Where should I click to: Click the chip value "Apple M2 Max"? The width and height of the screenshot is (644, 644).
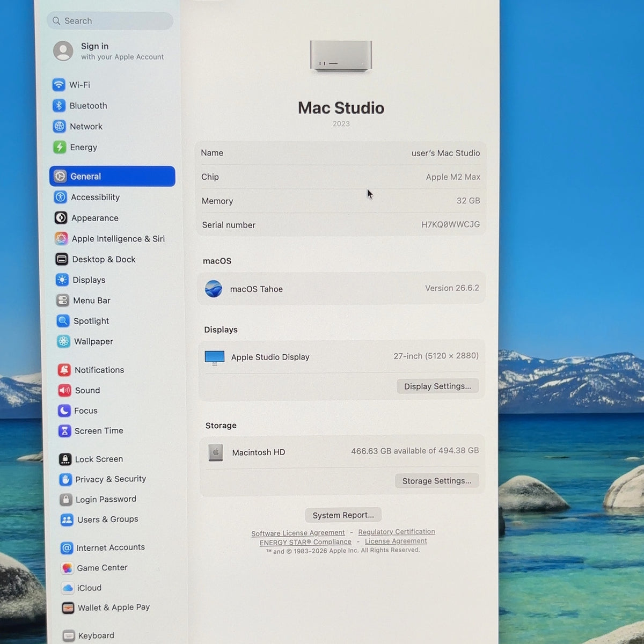(x=453, y=177)
